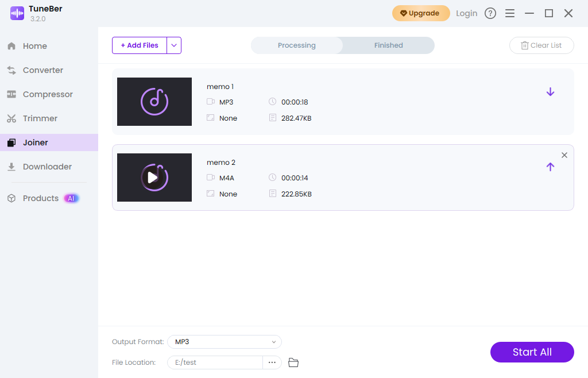Open the hamburger menu
Viewport: 588px width, 378px height.
(510, 13)
